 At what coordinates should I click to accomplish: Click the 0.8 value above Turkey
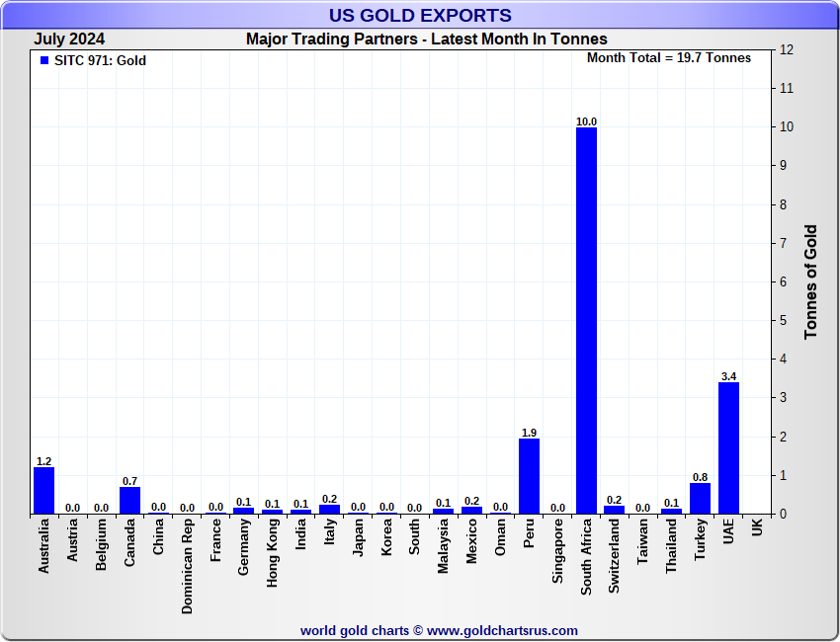click(701, 477)
